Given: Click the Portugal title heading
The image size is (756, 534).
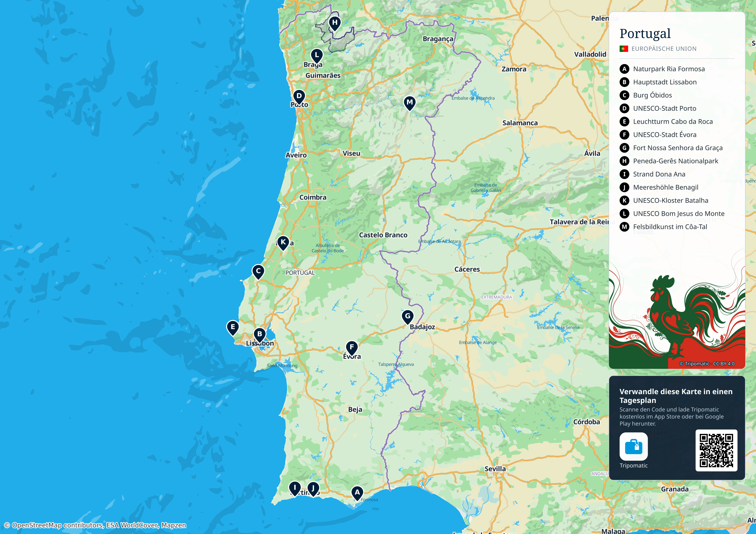Looking at the screenshot, I should click(645, 34).
